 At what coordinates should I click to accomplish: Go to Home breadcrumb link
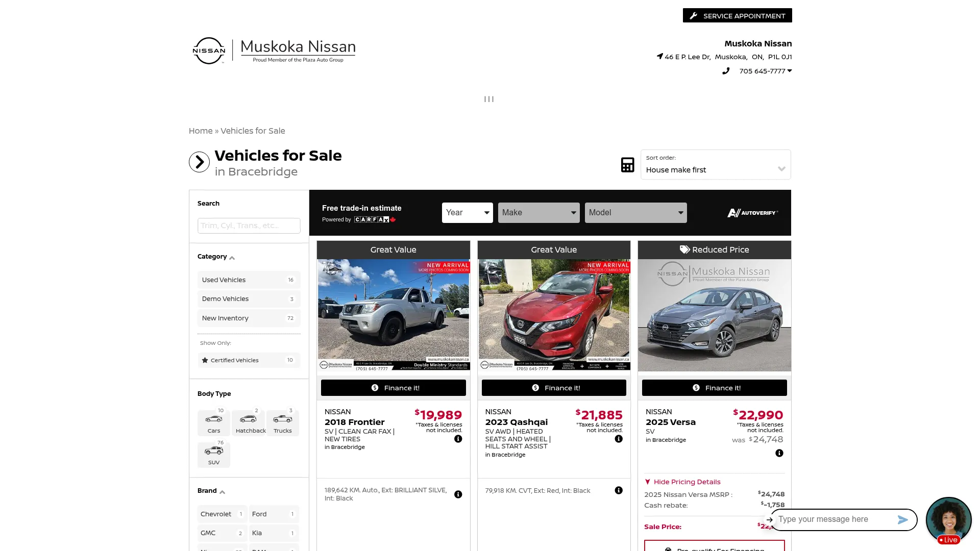coord(201,131)
